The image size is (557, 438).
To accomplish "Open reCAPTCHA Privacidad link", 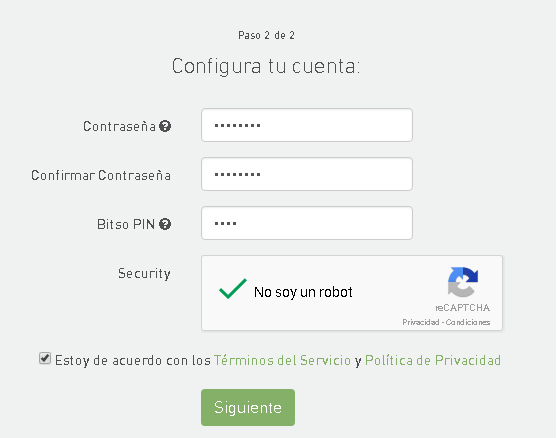I will [x=421, y=322].
